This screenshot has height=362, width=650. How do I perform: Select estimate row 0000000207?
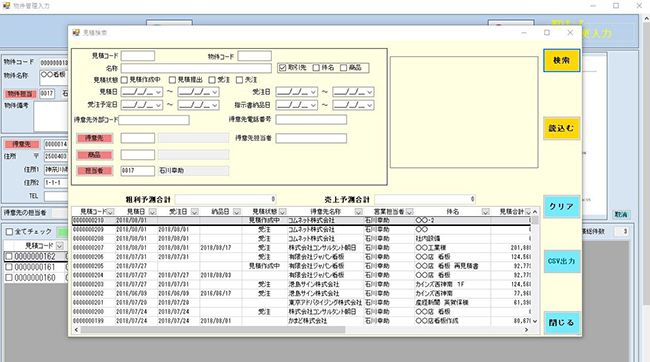pyautogui.click(x=301, y=248)
